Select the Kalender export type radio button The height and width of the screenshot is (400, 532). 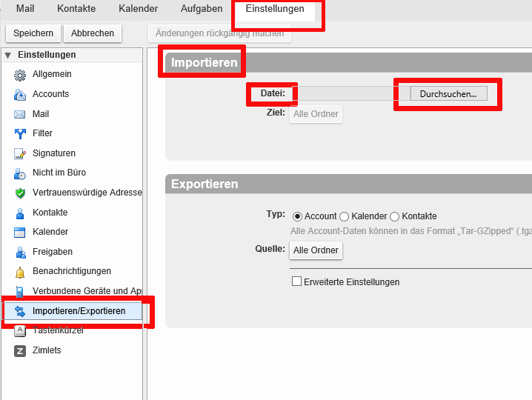click(344, 216)
